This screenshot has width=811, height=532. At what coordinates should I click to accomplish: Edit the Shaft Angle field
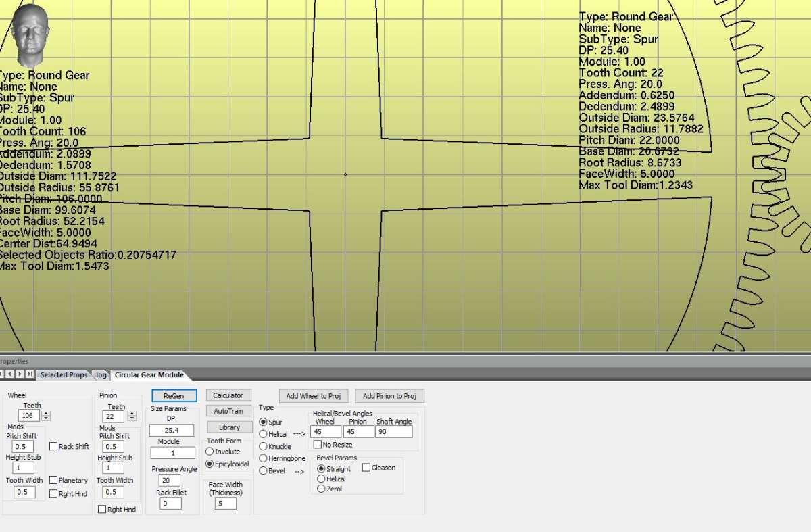point(394,431)
